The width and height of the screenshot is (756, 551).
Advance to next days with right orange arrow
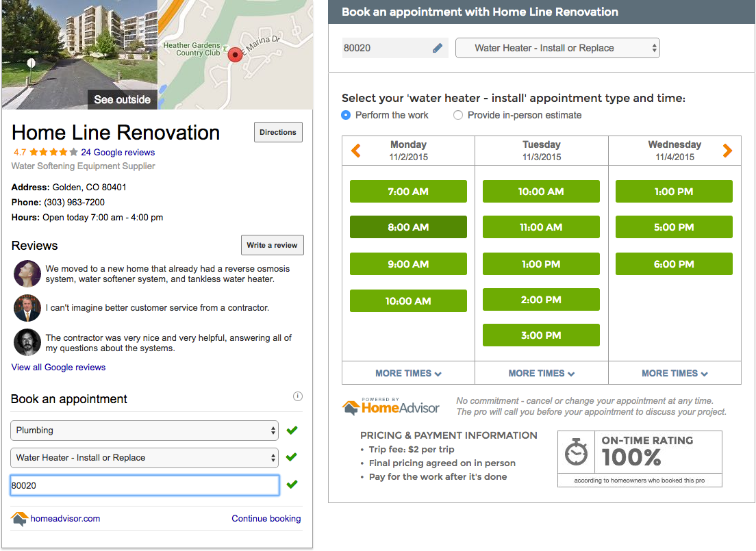tap(727, 151)
